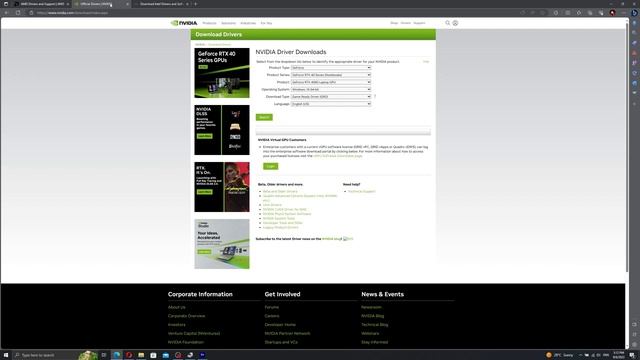The width and height of the screenshot is (640, 360).
Task: Click the Shop link in the header
Action: click(394, 23)
